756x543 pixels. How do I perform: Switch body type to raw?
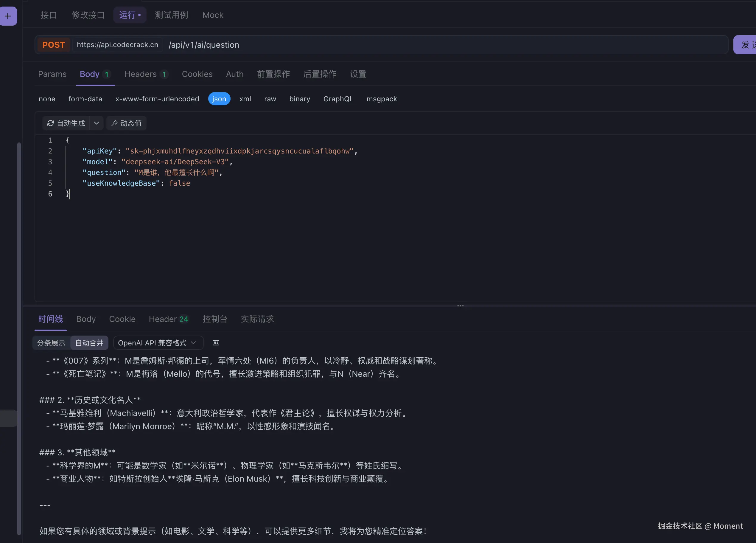[270, 99]
